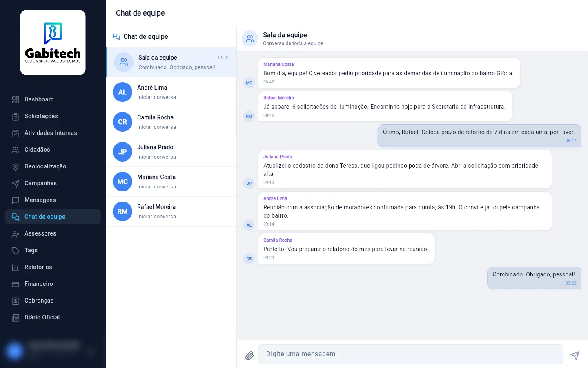Click the Diário Oficial newspaper icon

coord(16,318)
